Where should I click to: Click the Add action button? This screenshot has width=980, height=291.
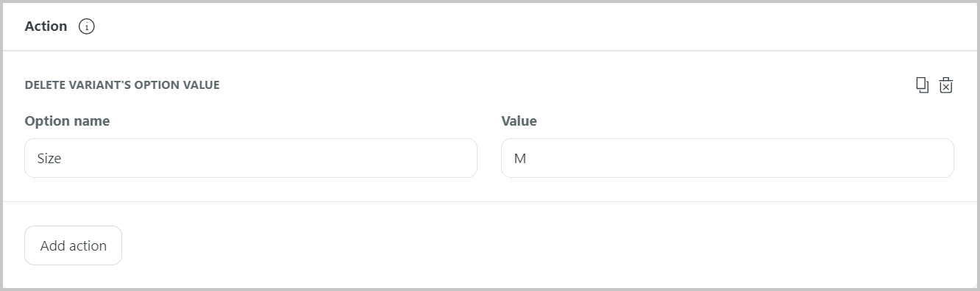pyautogui.click(x=74, y=245)
